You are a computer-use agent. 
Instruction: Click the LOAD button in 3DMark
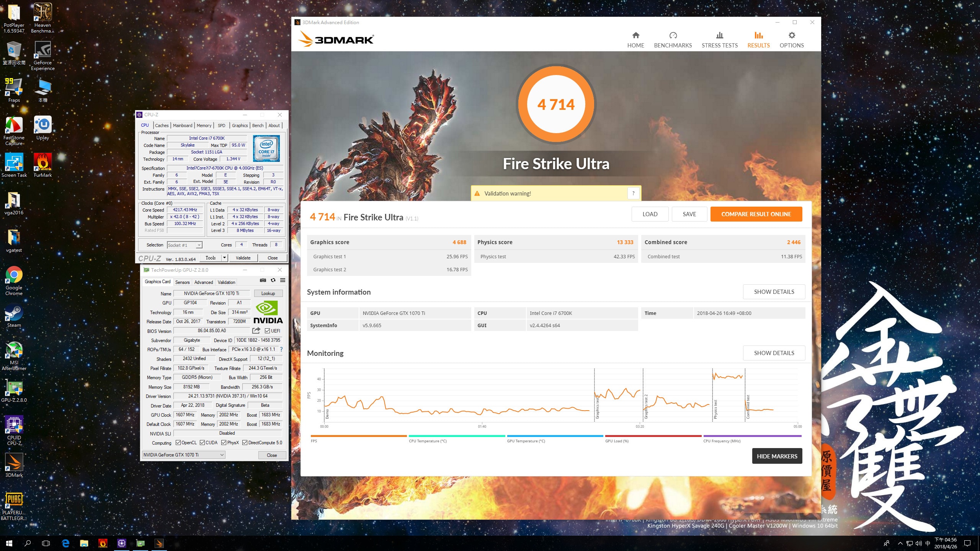pyautogui.click(x=650, y=214)
